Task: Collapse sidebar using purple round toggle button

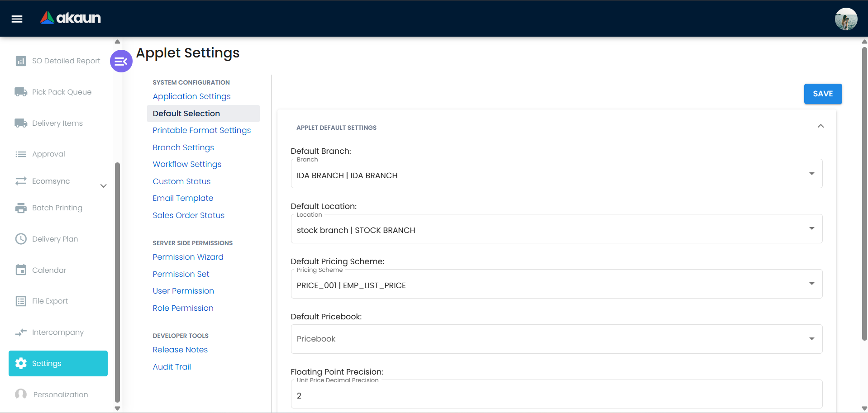Action: click(121, 61)
